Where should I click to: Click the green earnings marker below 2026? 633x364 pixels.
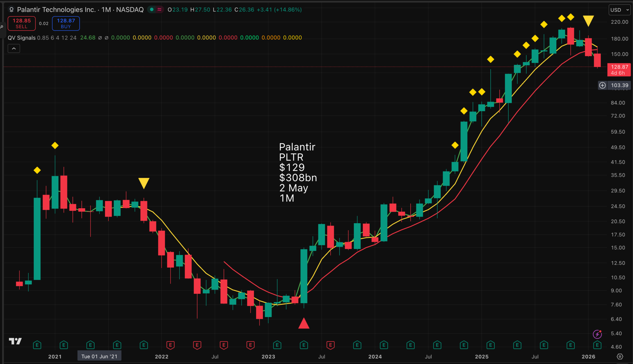(597, 345)
